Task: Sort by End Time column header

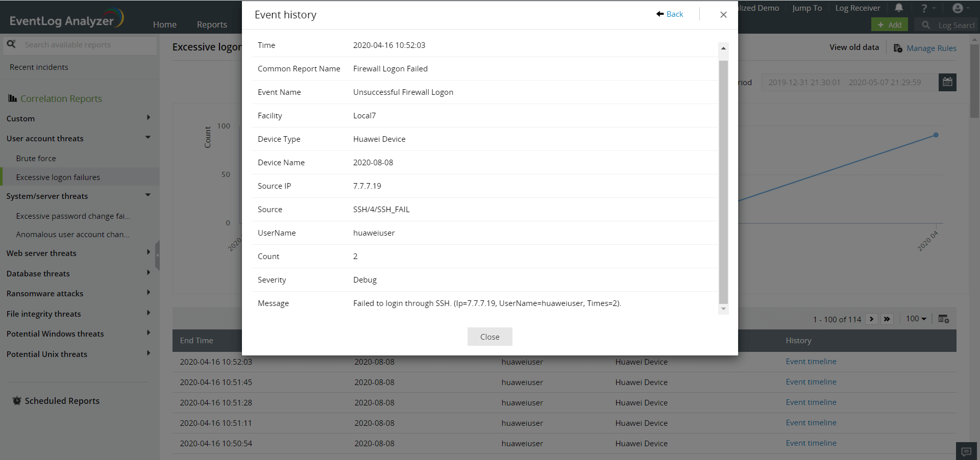Action: pos(197,341)
